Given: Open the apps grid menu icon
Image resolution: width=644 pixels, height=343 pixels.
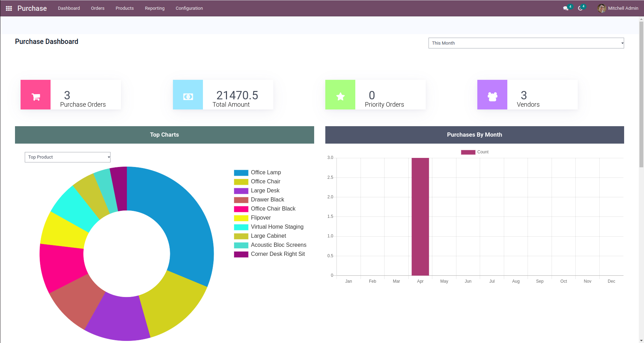Looking at the screenshot, I should click(x=9, y=8).
